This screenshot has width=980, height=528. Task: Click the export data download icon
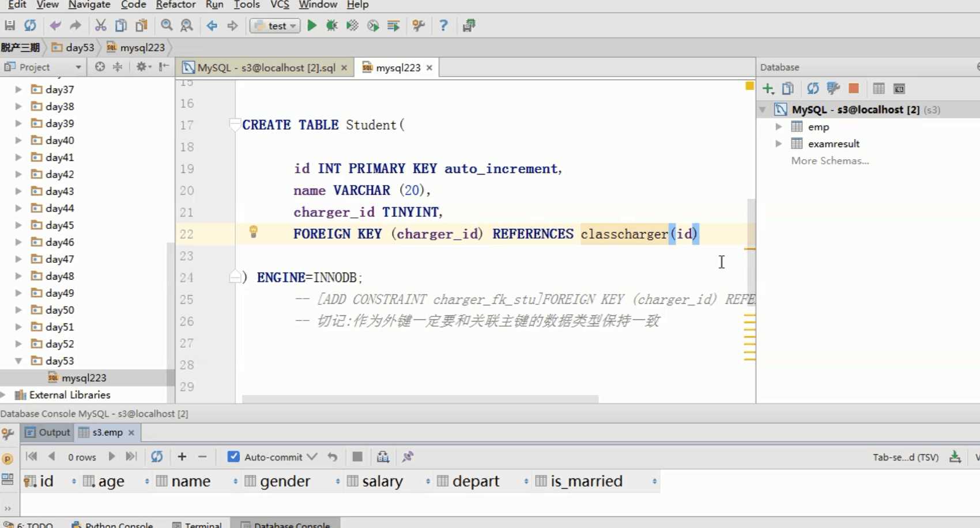click(955, 457)
